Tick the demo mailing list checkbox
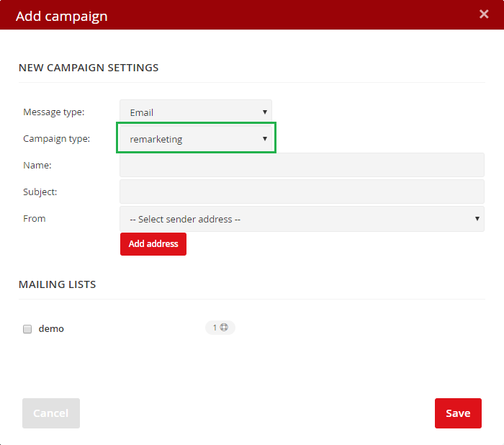 point(27,329)
